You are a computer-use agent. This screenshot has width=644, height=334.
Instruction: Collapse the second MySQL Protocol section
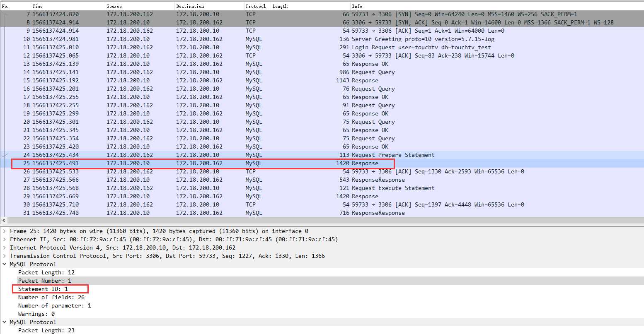pos(5,322)
